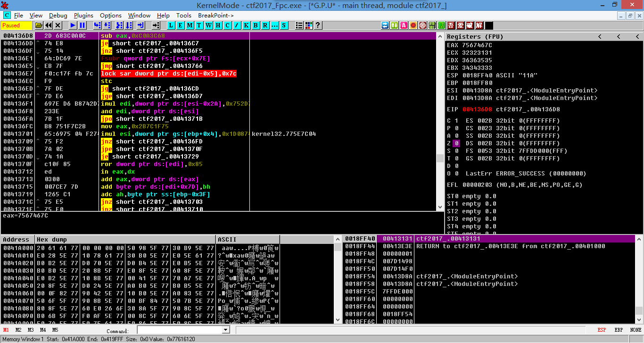Open the Command combo box dropdown arrow
This screenshot has height=343, width=644.
pyautogui.click(x=225, y=330)
